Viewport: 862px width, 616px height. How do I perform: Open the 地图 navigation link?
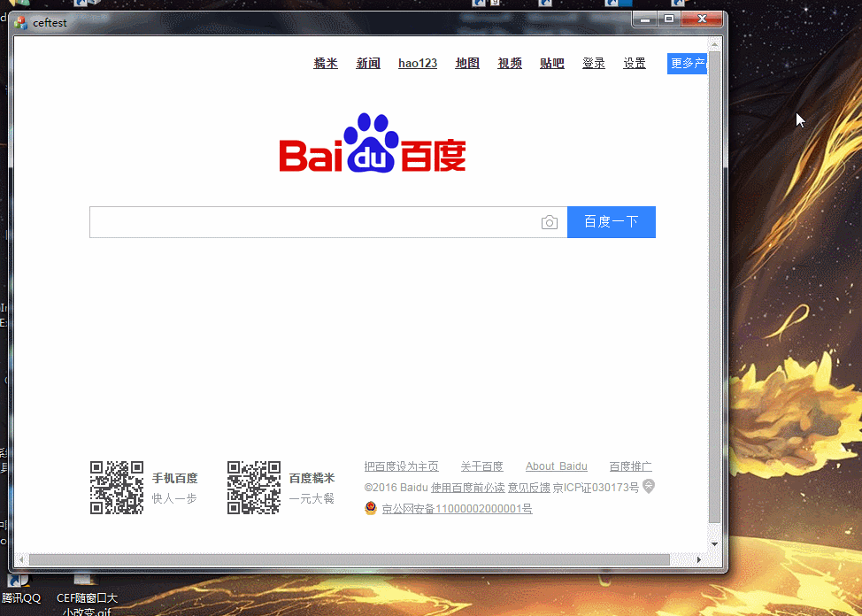pyautogui.click(x=467, y=63)
